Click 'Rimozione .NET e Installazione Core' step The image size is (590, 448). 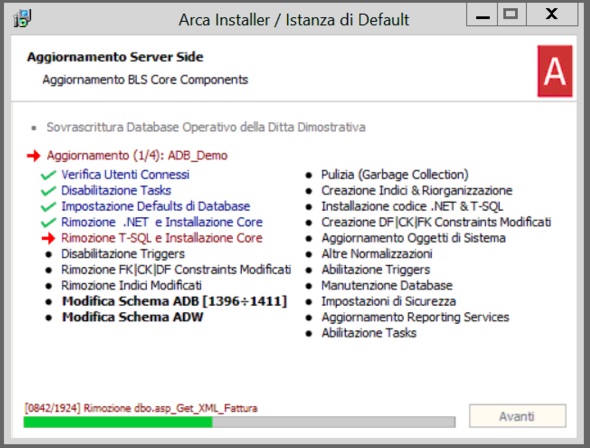coord(162,222)
